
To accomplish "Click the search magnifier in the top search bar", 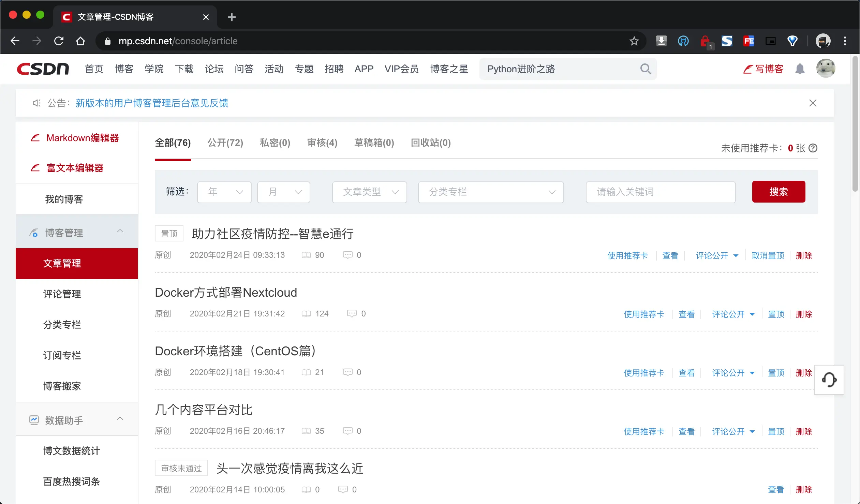I will coord(646,69).
